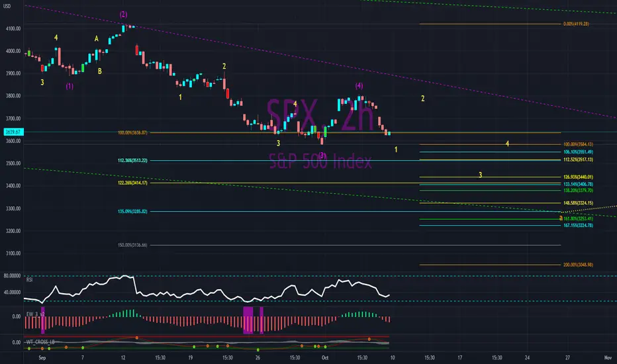Click the 24 date label on time axis
This screenshot has height=364, width=617.
click(x=527, y=357)
